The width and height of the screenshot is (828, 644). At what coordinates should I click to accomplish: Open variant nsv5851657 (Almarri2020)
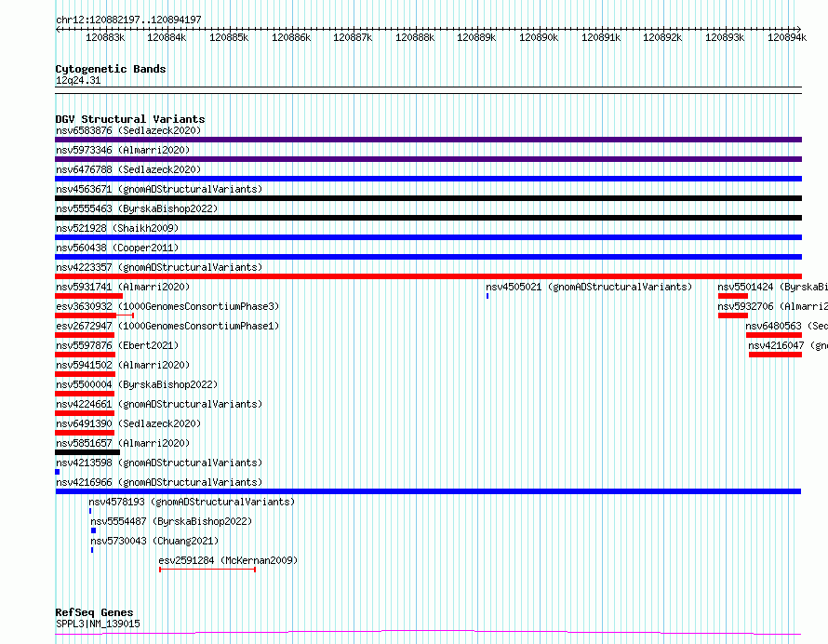coord(123,443)
